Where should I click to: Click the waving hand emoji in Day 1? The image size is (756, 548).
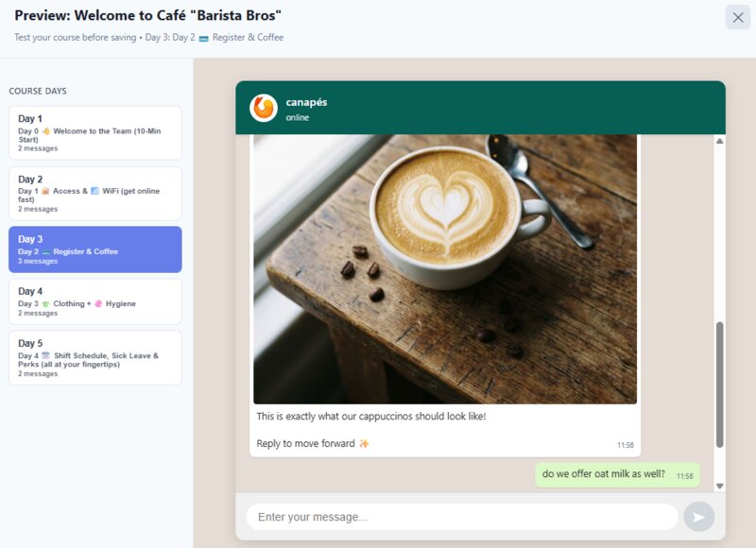click(x=45, y=130)
